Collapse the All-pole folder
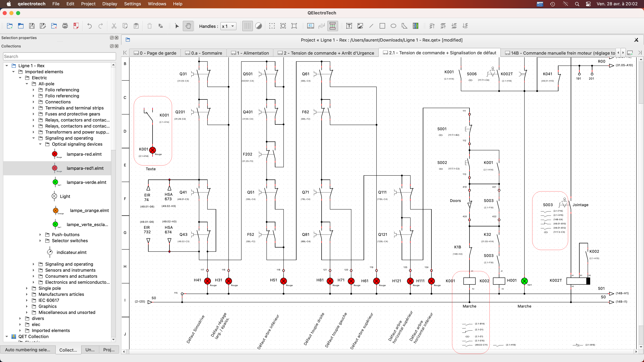 pos(27,84)
